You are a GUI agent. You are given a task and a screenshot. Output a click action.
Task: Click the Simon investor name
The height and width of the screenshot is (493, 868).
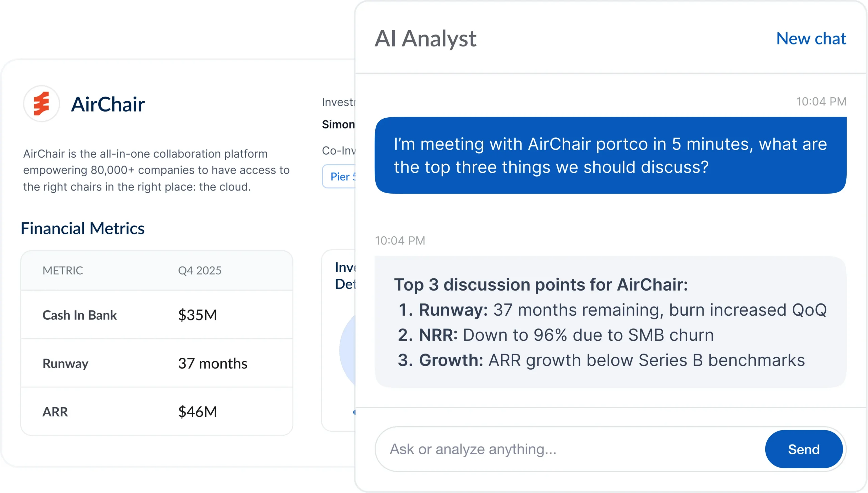pyautogui.click(x=338, y=124)
